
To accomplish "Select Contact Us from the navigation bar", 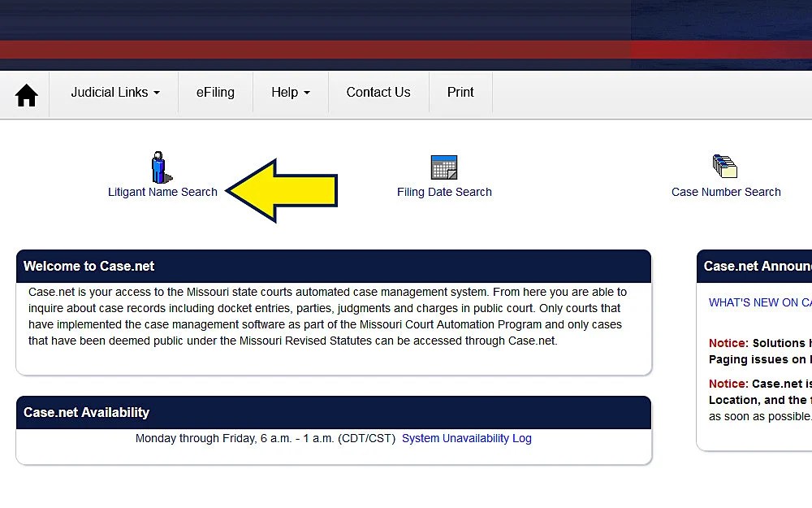I will pos(378,92).
